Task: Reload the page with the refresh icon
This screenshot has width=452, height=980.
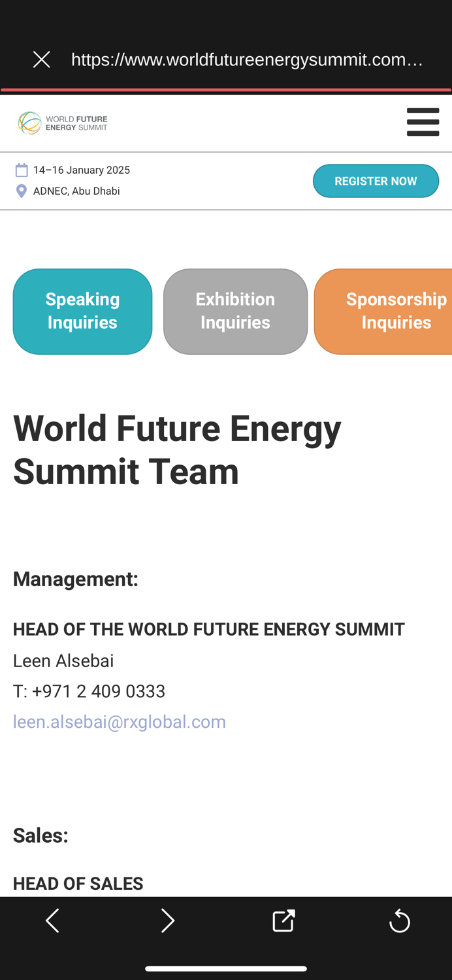Action: click(x=399, y=920)
